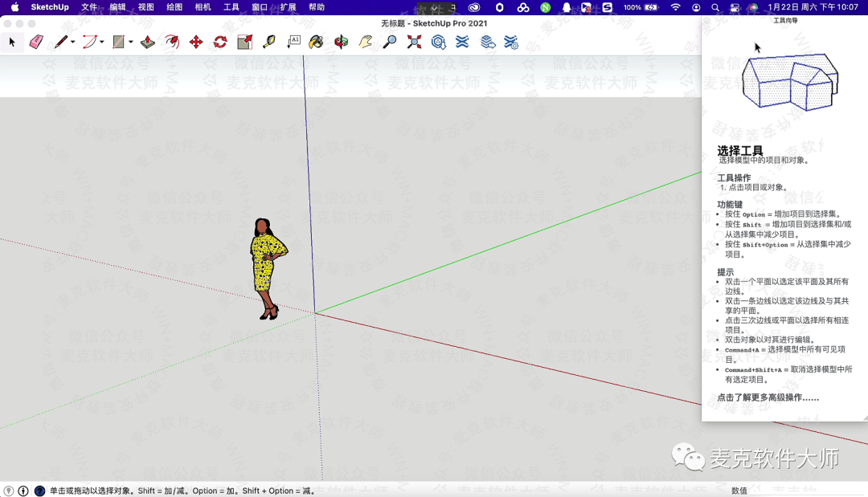Open the 编辑 menu
The width and height of the screenshot is (868, 497).
click(117, 7)
